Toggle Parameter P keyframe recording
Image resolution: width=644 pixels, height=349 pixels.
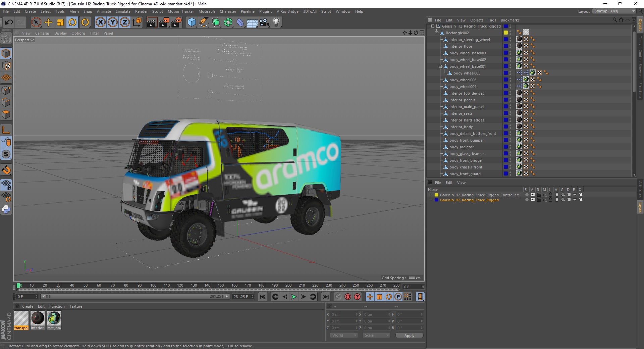click(x=398, y=297)
